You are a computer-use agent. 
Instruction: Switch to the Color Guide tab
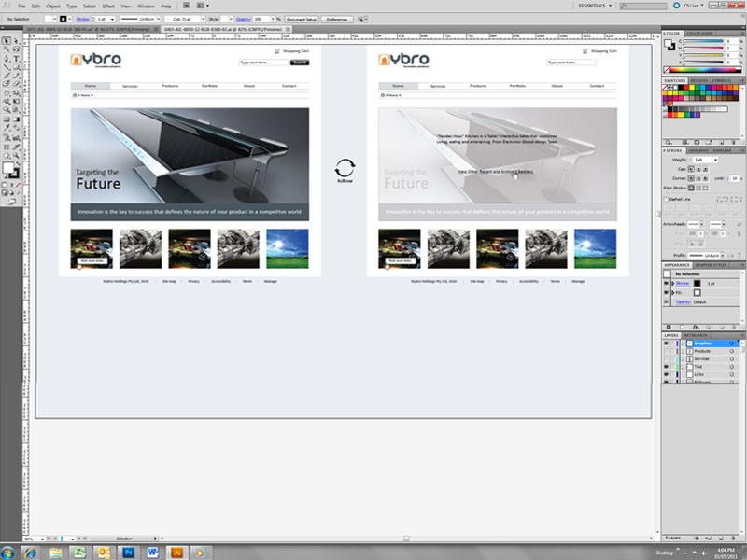(x=699, y=34)
